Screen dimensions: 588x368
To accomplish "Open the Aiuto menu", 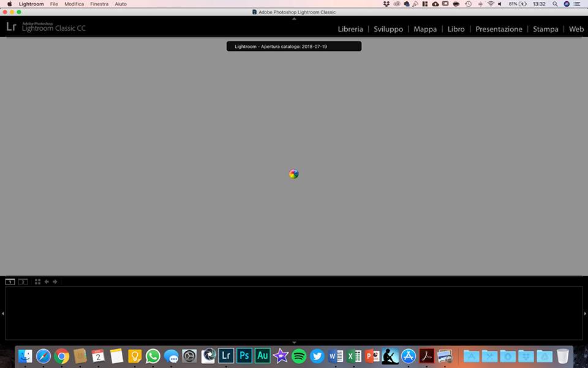I will pos(121,4).
